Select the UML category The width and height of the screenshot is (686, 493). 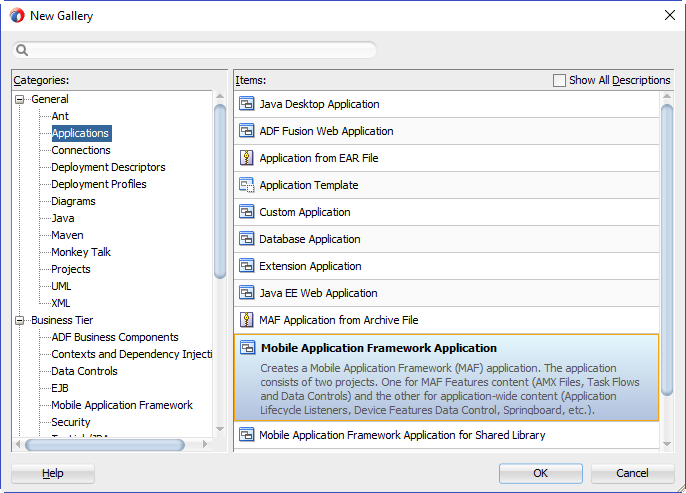[x=61, y=287]
